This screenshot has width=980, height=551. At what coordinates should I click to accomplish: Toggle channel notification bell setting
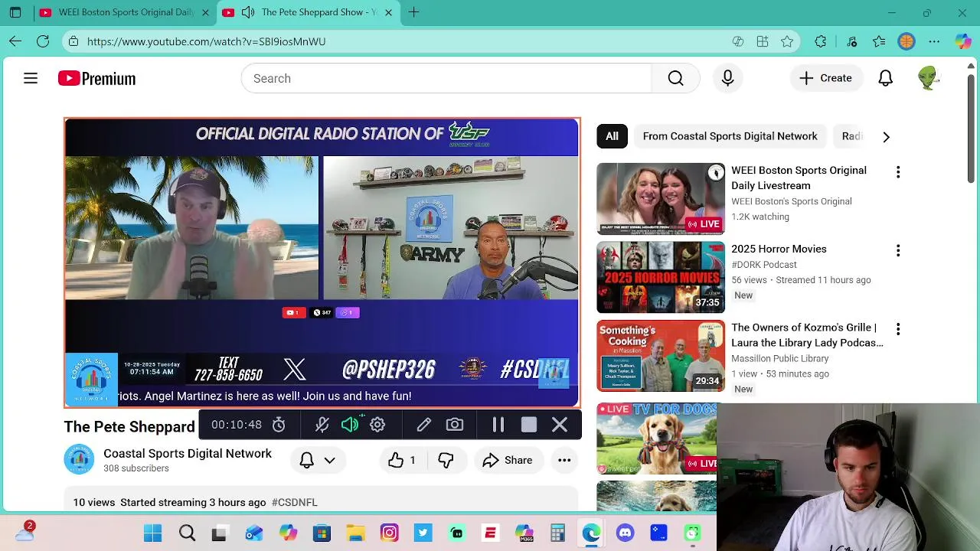coord(307,460)
